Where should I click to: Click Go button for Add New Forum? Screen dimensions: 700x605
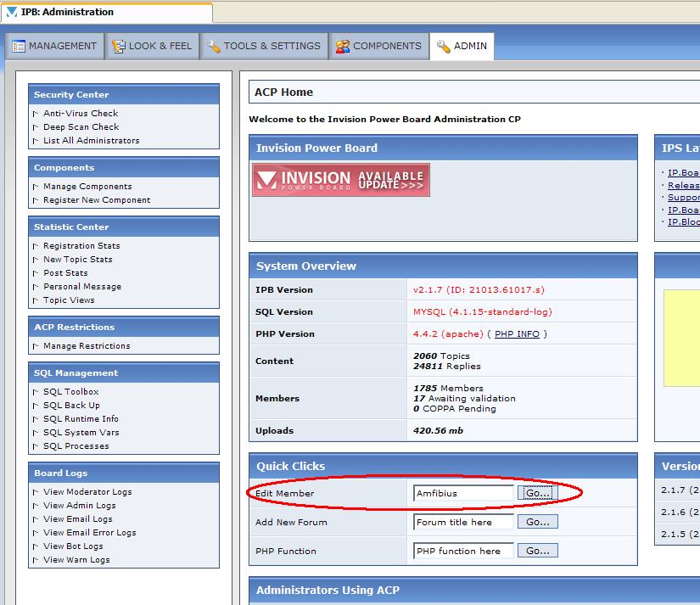point(537,522)
